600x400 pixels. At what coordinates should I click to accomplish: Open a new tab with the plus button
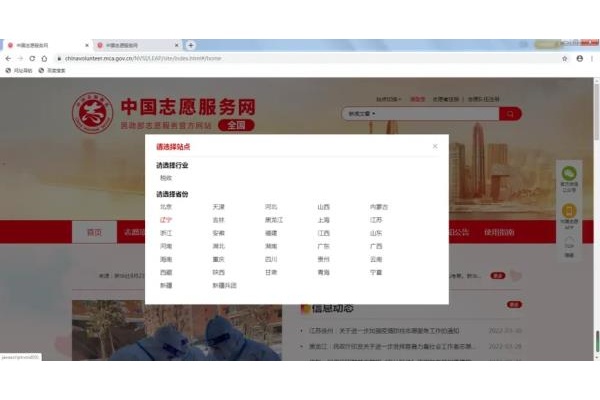[x=191, y=45]
